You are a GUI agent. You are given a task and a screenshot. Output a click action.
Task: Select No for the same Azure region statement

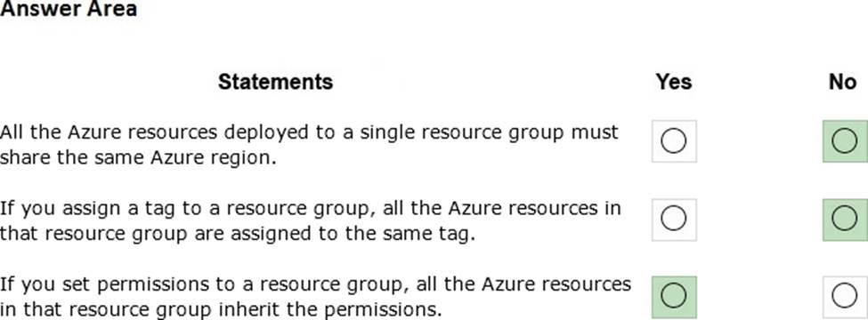click(x=845, y=141)
